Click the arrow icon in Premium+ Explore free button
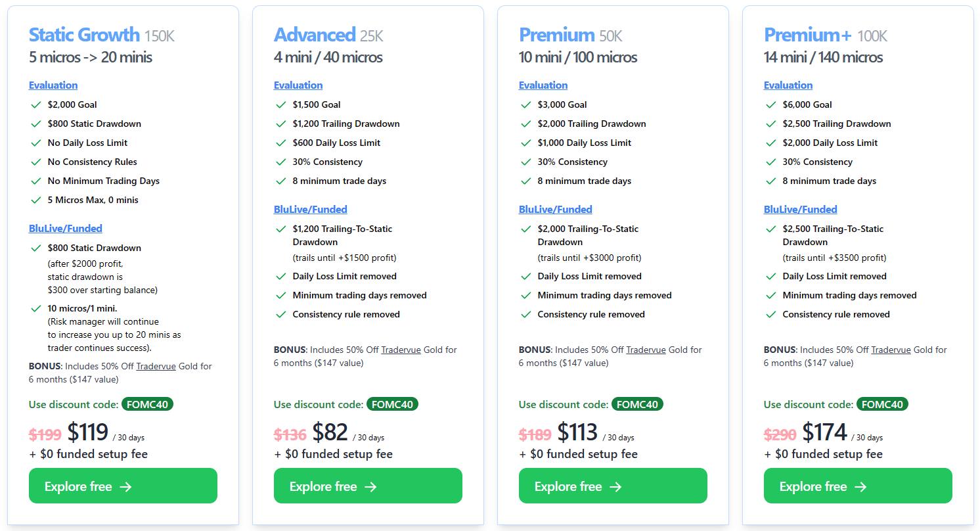This screenshot has width=980, height=531. tap(860, 486)
